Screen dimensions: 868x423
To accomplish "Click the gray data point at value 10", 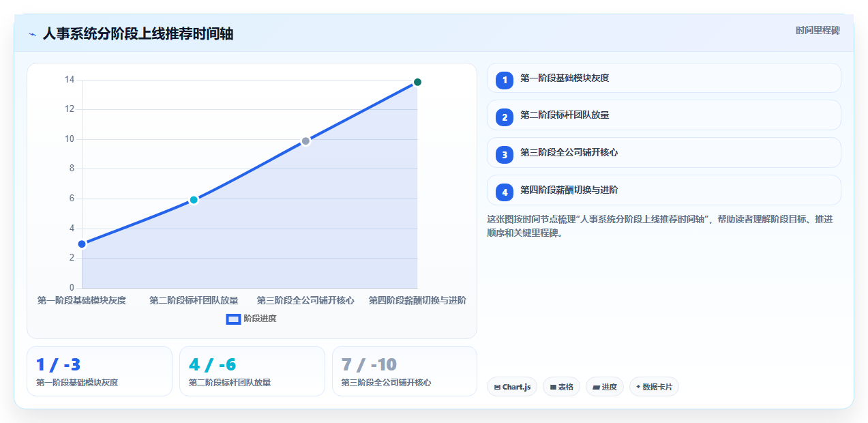I will click(305, 141).
